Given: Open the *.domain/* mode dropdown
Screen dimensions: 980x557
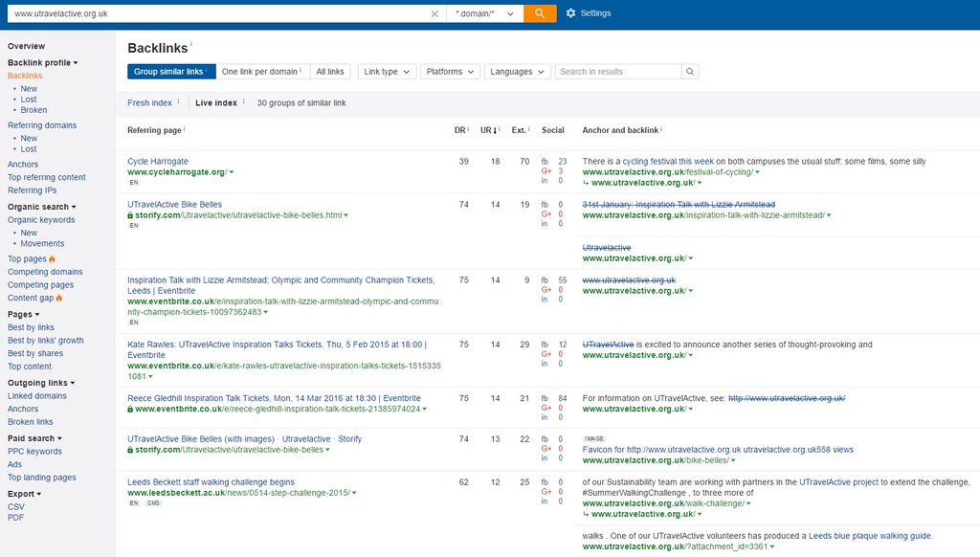Looking at the screenshot, I should (x=485, y=13).
